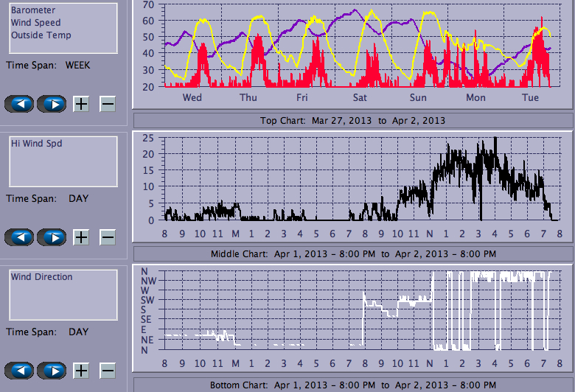This screenshot has height=392, width=575.
Task: Click the Bottom Chart date range bar
Action: coord(352,385)
